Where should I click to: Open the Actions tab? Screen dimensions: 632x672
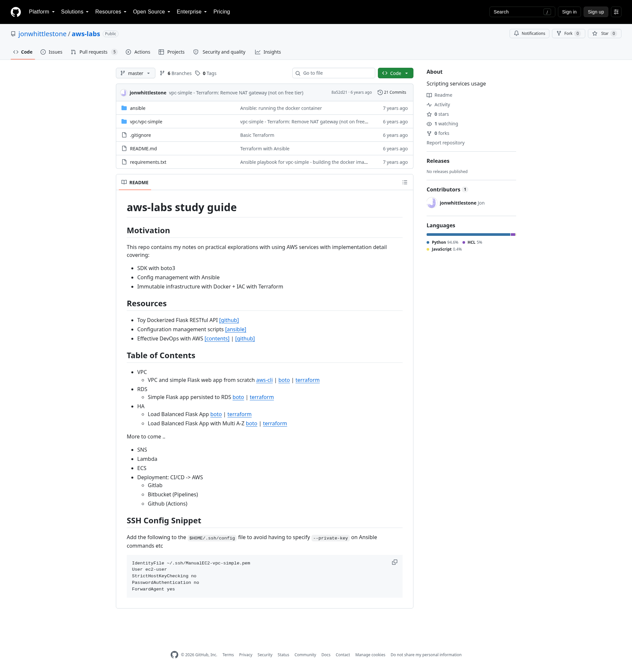click(138, 52)
